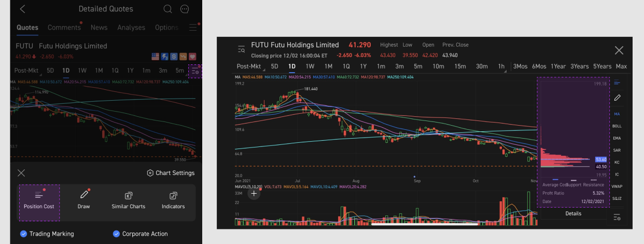
Task: Click the dollar-sign badge icon
Action: 174,56
